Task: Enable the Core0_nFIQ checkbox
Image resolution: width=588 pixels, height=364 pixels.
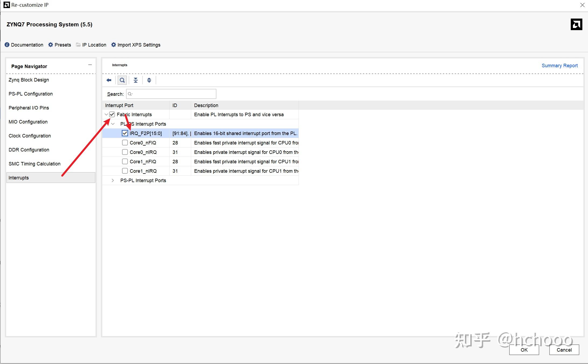Action: click(125, 143)
